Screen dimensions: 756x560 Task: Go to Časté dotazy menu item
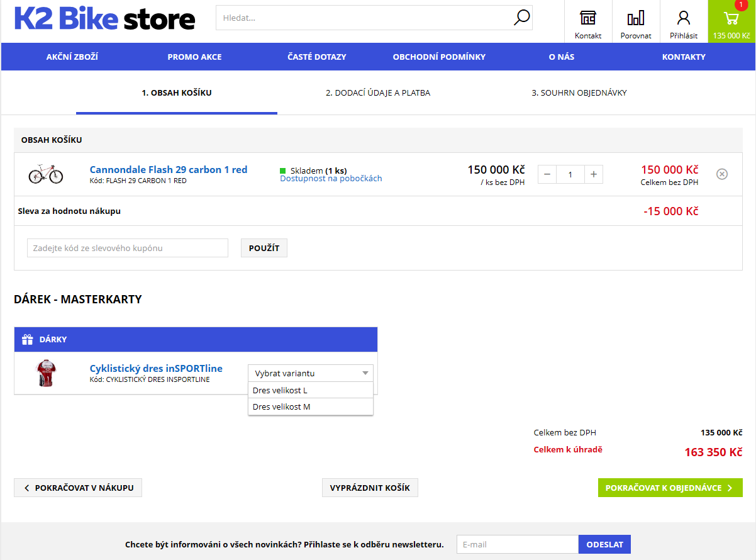(x=317, y=57)
